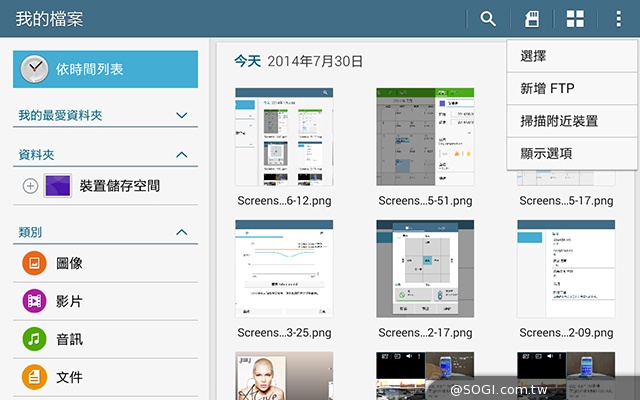Open 顯示選項 menu entry
The width and height of the screenshot is (640, 400).
click(x=572, y=154)
